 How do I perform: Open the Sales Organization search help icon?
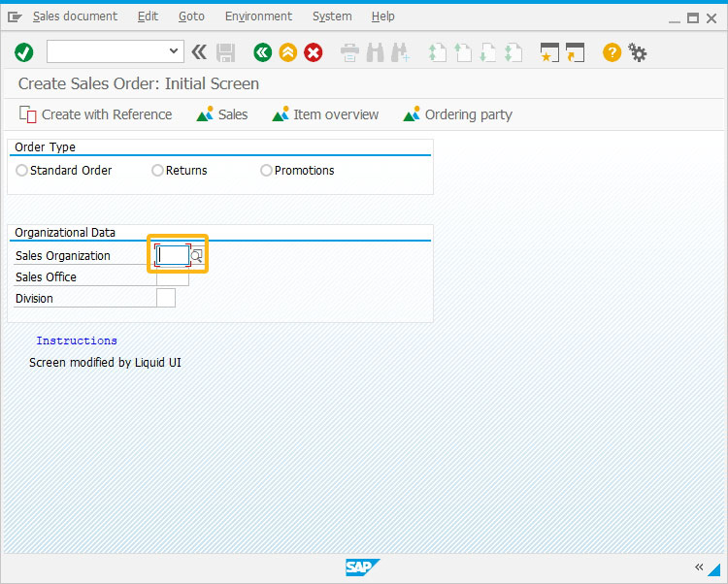click(x=197, y=255)
